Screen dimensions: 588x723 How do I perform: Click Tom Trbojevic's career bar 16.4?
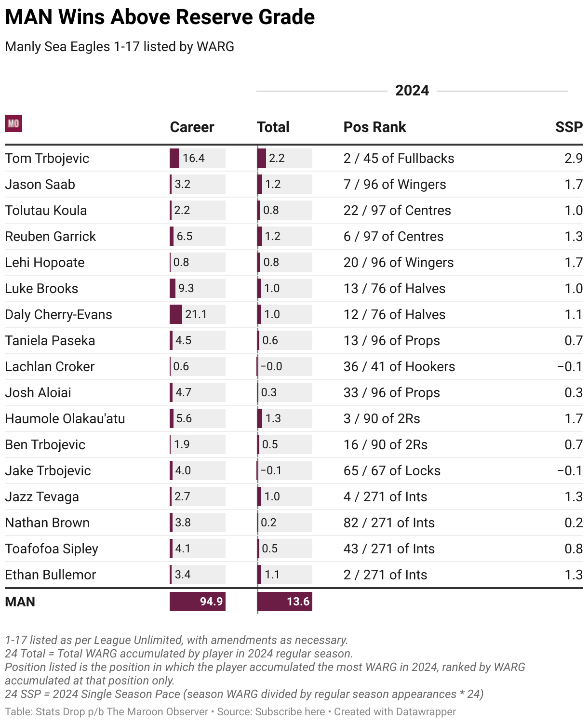tap(198, 158)
